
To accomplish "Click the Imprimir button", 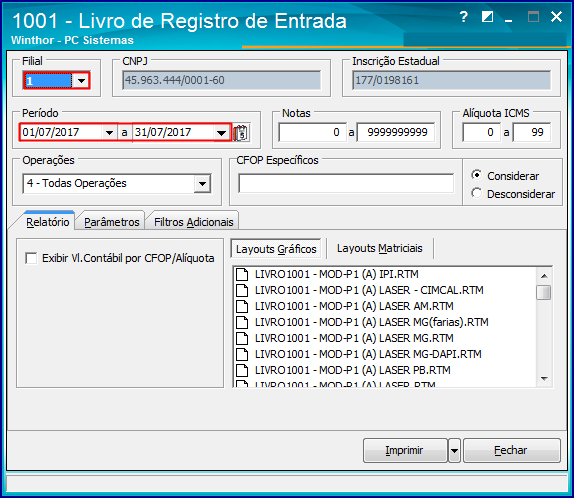I will 405,450.
